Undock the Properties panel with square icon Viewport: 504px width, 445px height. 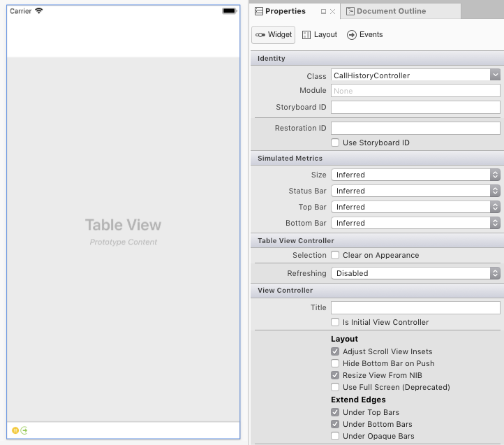323,12
